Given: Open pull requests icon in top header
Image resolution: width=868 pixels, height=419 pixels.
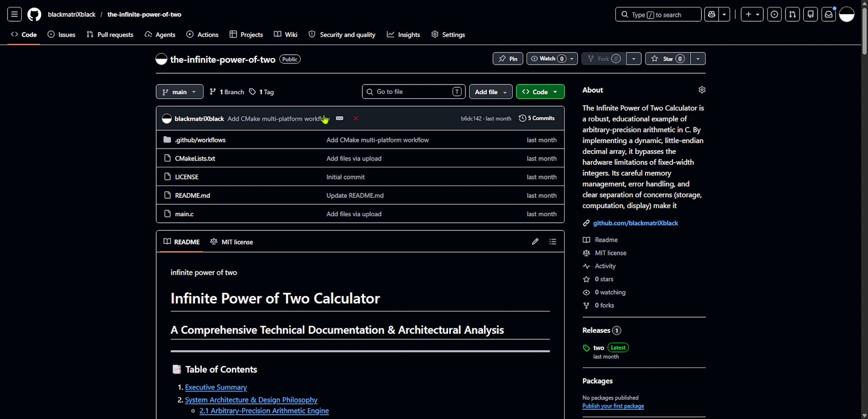Looking at the screenshot, I should (x=793, y=15).
